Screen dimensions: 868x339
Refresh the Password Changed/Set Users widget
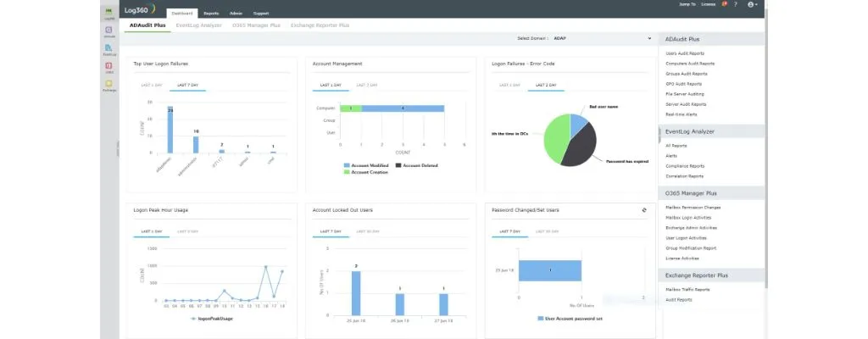pos(645,209)
